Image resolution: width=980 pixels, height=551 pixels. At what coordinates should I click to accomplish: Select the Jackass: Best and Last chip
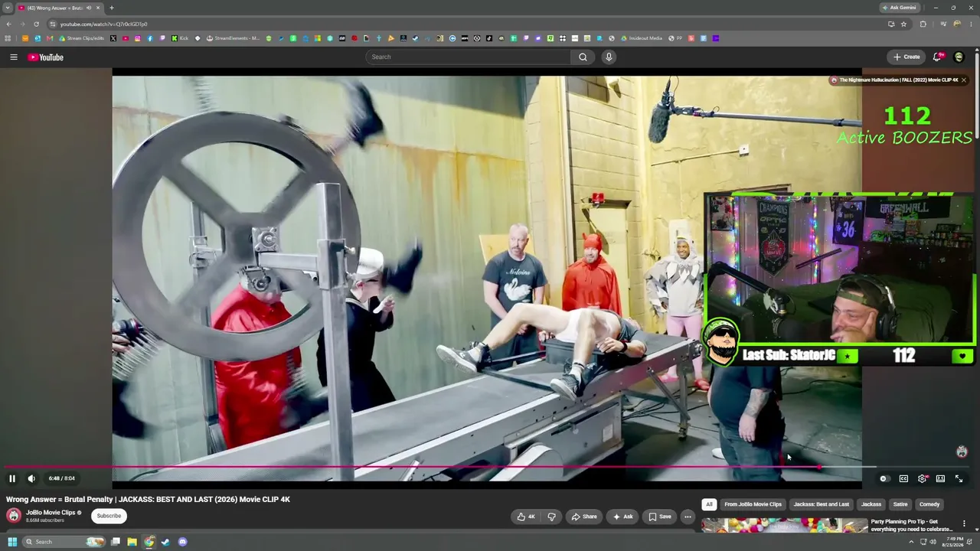(x=821, y=504)
